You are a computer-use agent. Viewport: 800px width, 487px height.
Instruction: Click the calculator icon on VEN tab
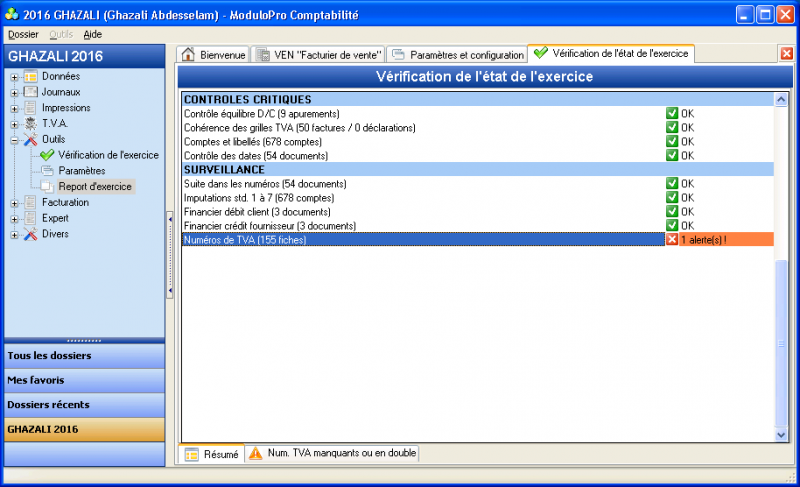(263, 55)
